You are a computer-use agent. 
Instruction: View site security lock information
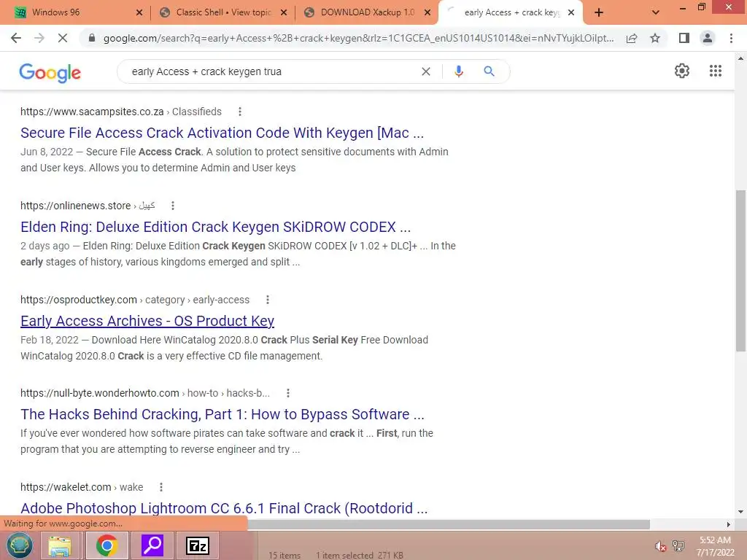click(92, 38)
